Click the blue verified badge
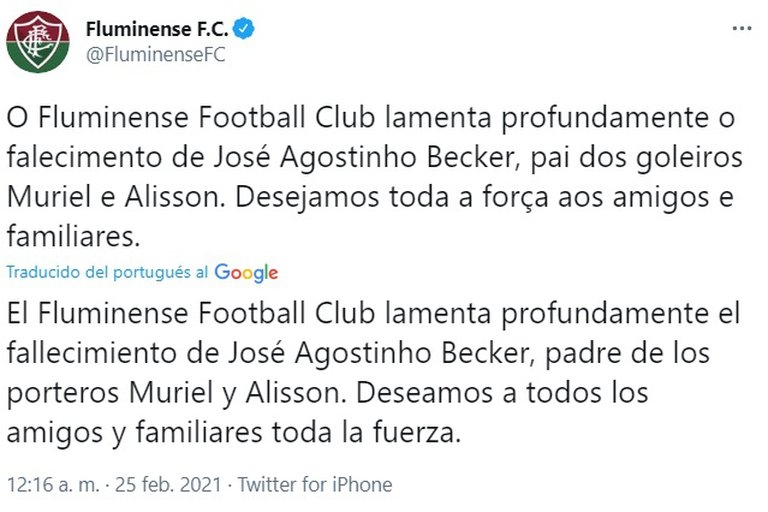 [243, 29]
